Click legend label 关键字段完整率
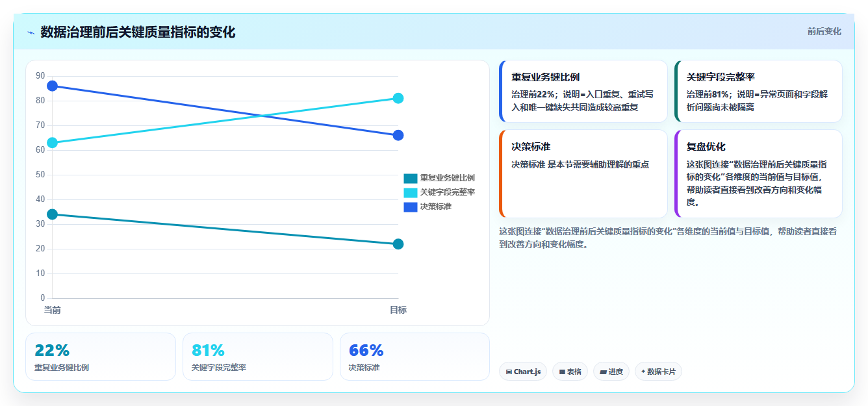Image resolution: width=868 pixels, height=406 pixels. pos(447,192)
